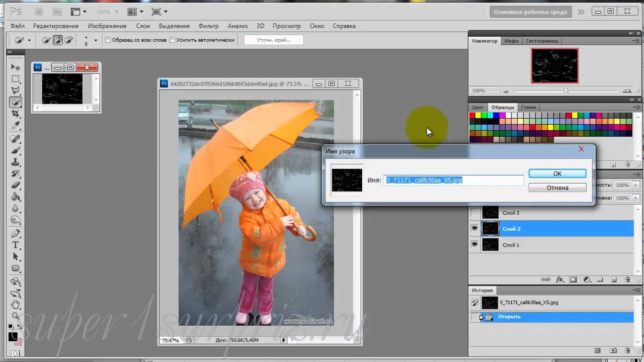Enable 'Усилить автоматически' checkbox
Screen dimensions: 644x362
[x=172, y=40]
